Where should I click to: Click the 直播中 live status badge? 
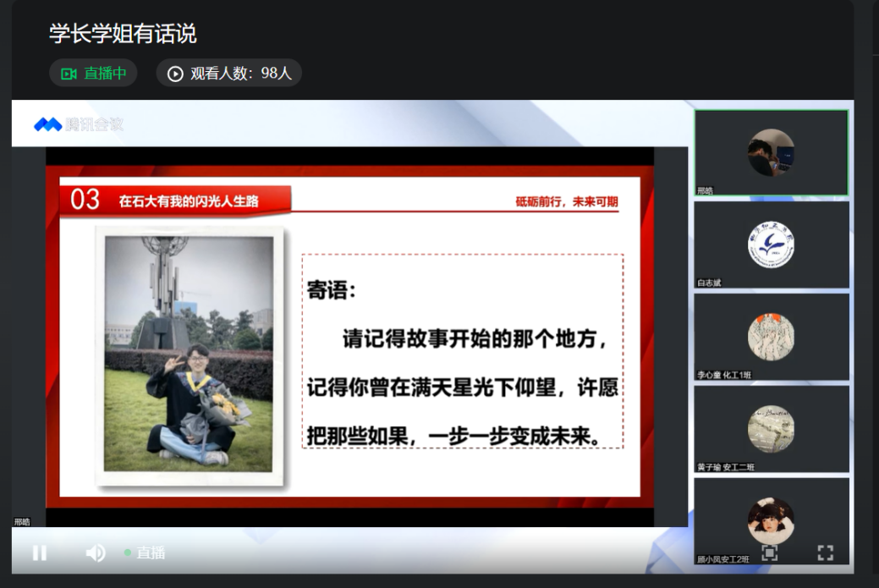pyautogui.click(x=93, y=73)
